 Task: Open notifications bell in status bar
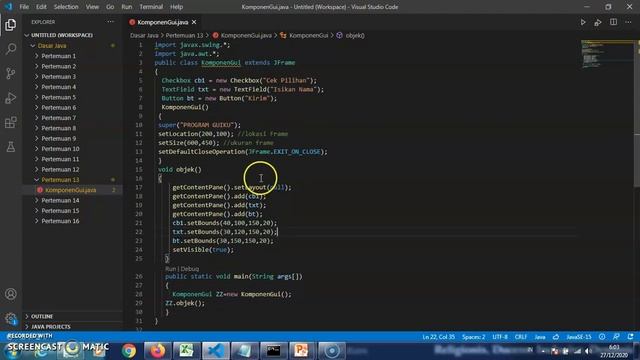pyautogui.click(x=631, y=337)
